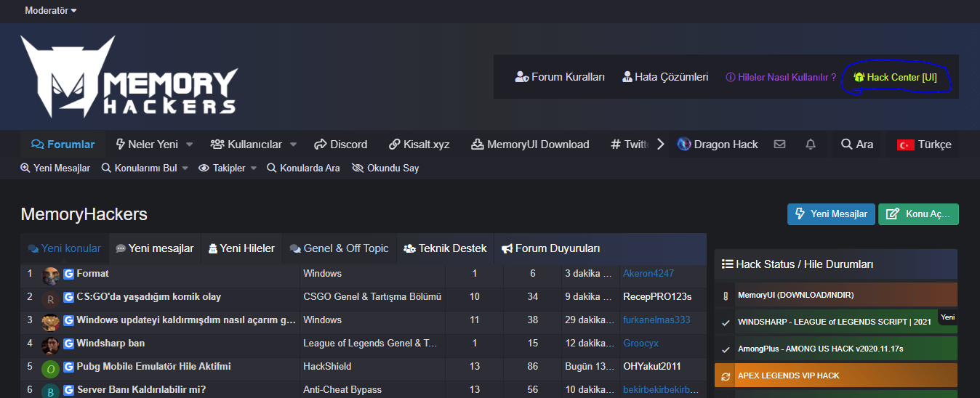Open user profile furkanelmas333
The height and width of the screenshot is (398, 980).
click(x=656, y=320)
